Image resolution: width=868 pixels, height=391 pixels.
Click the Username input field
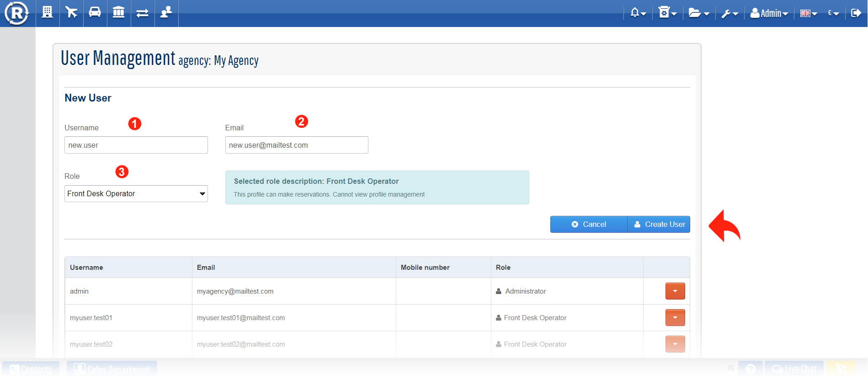click(x=136, y=145)
